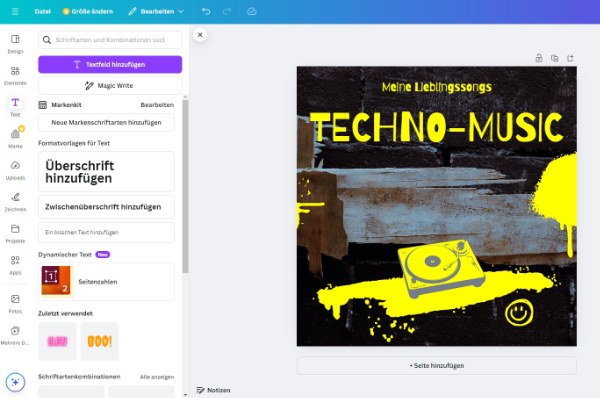Select the Text sidebar tab
The width and height of the screenshot is (600, 398).
[x=15, y=107]
